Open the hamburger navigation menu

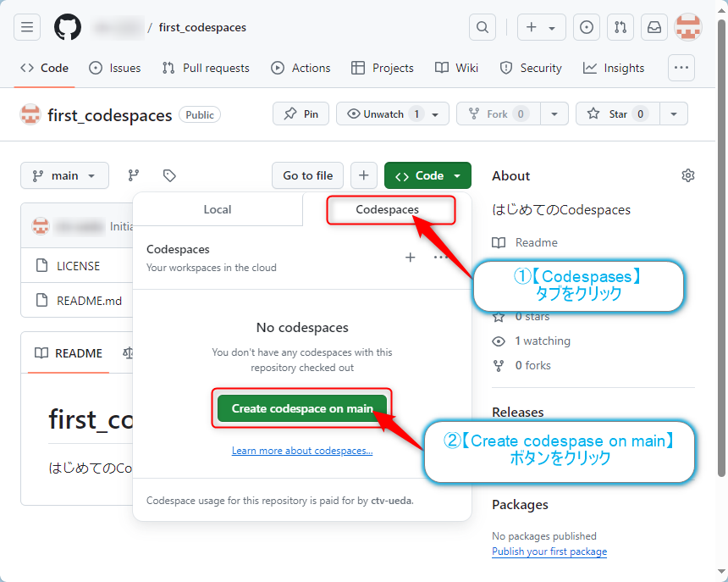(27, 27)
